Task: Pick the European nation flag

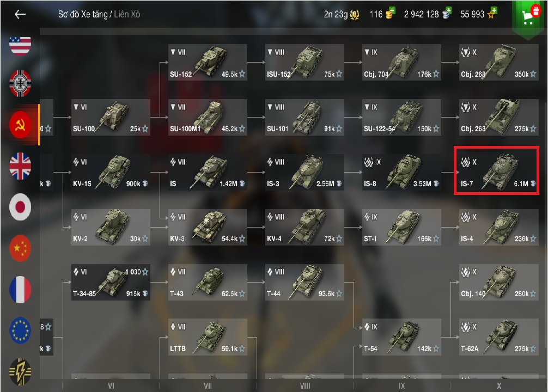Action: pyautogui.click(x=20, y=330)
